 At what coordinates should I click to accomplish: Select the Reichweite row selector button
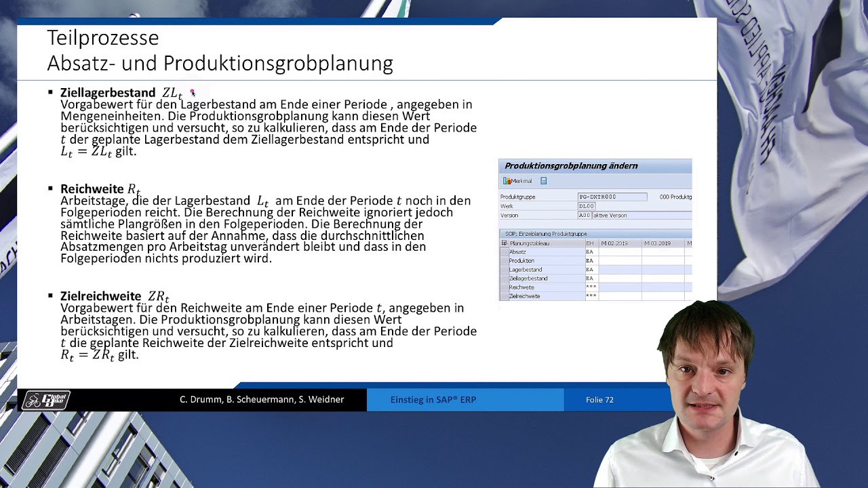point(504,287)
